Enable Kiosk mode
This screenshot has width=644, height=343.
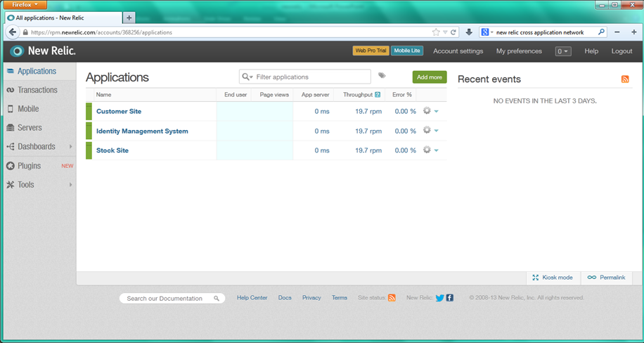[553, 278]
